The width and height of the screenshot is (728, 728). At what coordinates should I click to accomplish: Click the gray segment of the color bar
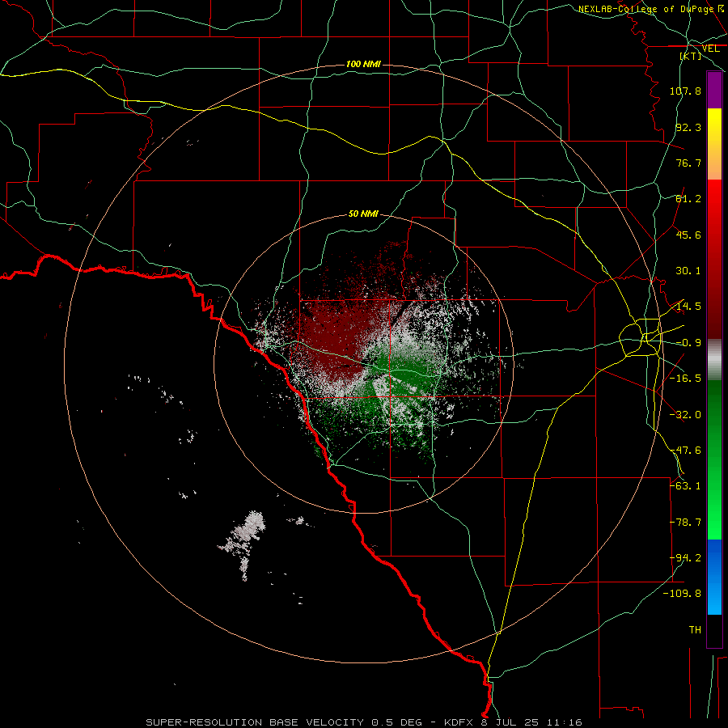click(x=714, y=360)
